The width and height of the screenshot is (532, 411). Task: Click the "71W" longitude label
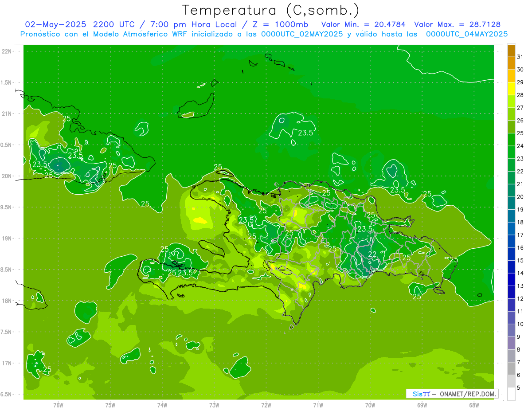(318, 405)
